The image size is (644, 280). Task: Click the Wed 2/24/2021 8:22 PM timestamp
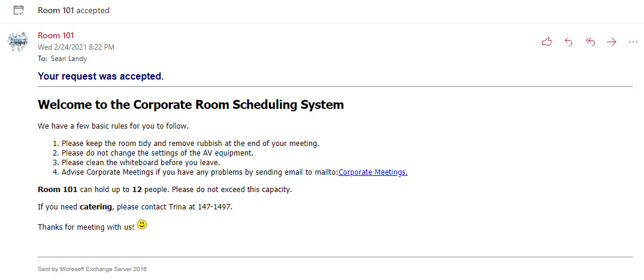coord(76,47)
